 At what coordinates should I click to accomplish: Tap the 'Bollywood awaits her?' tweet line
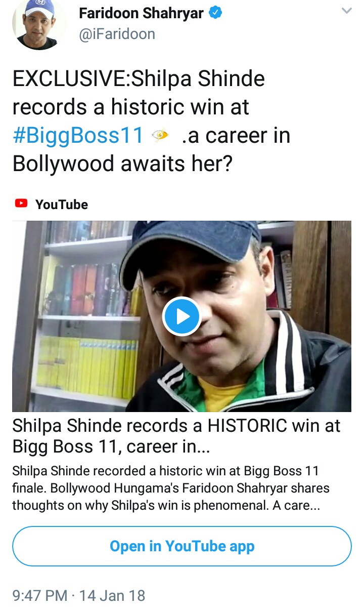(122, 165)
